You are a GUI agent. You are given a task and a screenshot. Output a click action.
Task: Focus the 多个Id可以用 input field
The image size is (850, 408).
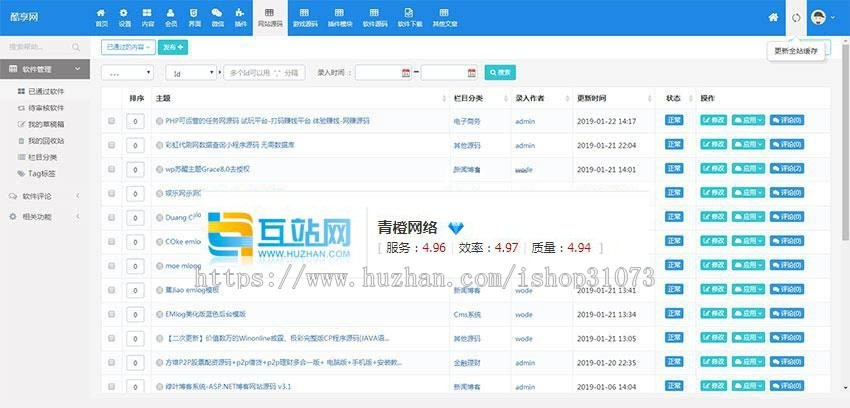264,73
